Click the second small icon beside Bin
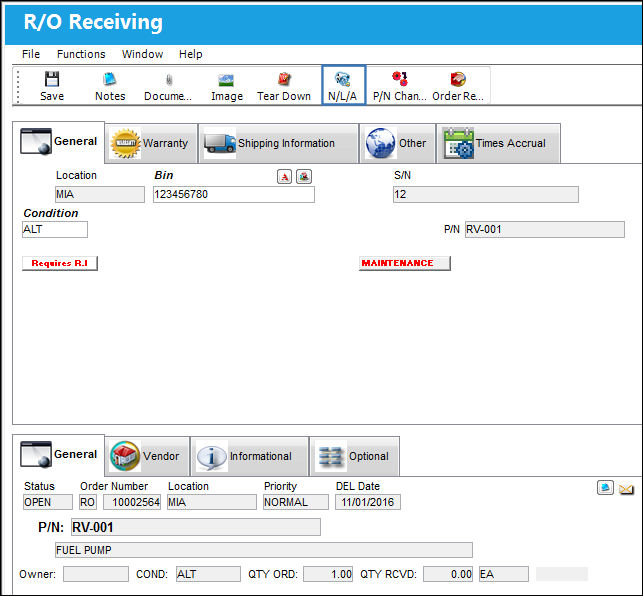Viewport: 643px width, 596px height. 304,177
